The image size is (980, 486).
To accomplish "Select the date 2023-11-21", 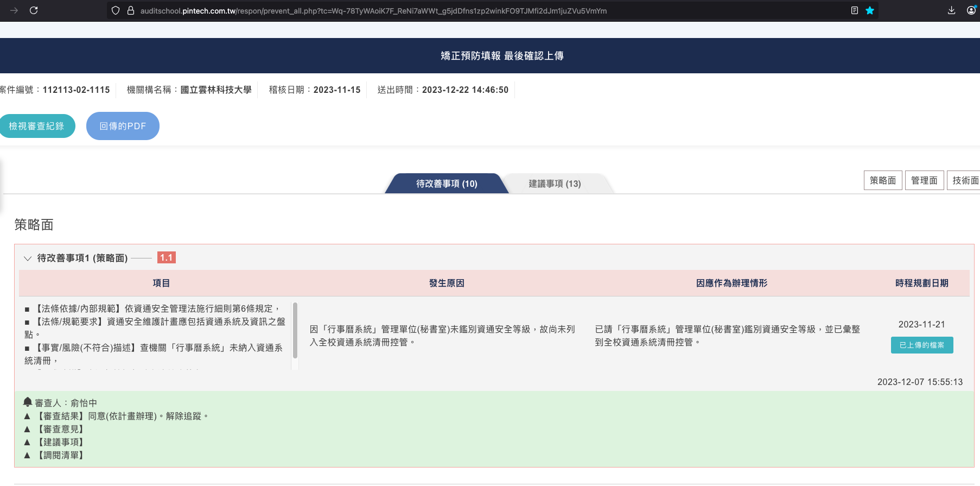I will (x=922, y=324).
